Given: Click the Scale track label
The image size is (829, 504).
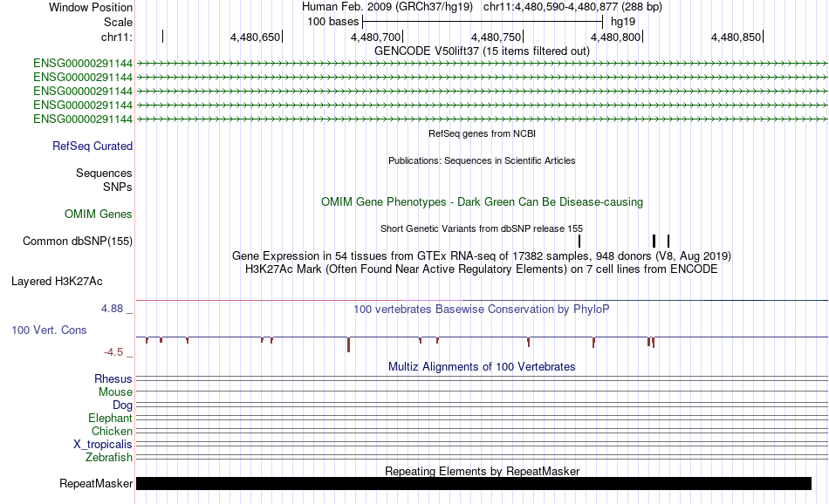Looking at the screenshot, I should click(118, 22).
